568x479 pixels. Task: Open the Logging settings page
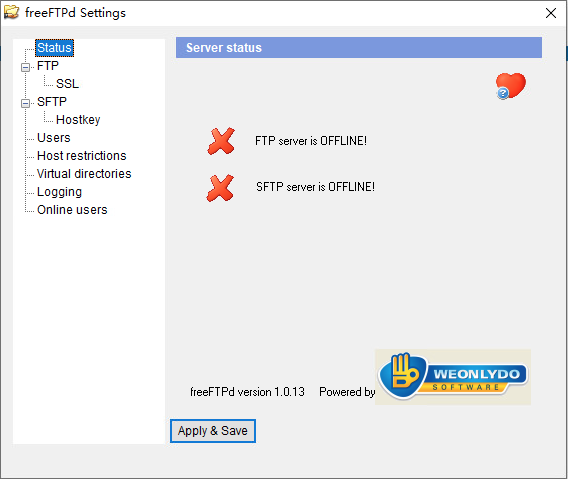coord(59,192)
